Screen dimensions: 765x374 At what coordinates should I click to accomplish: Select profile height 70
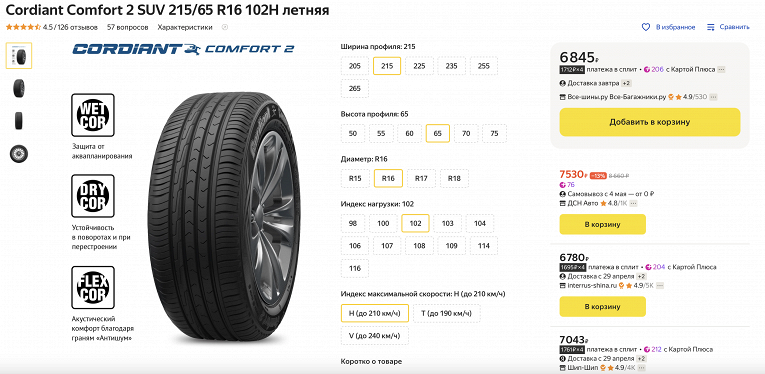tap(466, 133)
